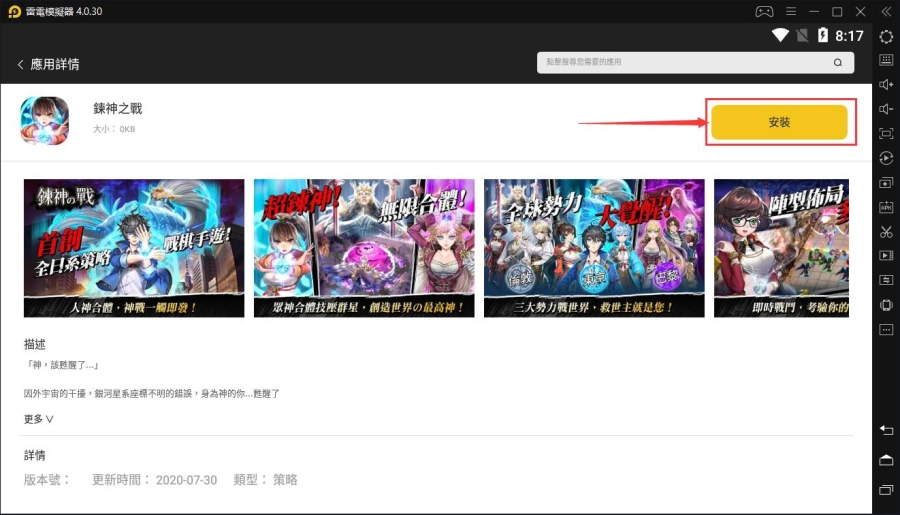Take screenshot with scissors icon
Image resolution: width=900 pixels, height=515 pixels.
(886, 232)
